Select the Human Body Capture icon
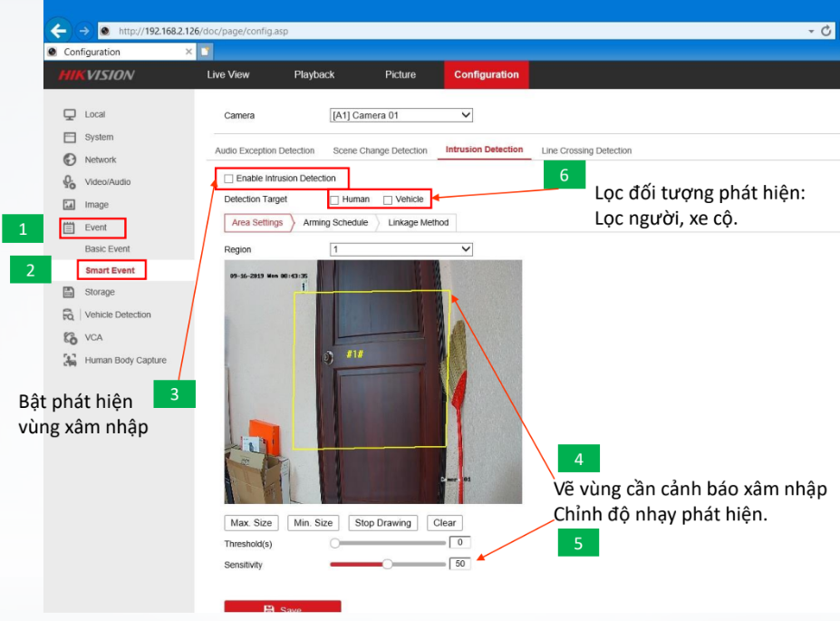This screenshot has height=621, width=840. tap(69, 360)
